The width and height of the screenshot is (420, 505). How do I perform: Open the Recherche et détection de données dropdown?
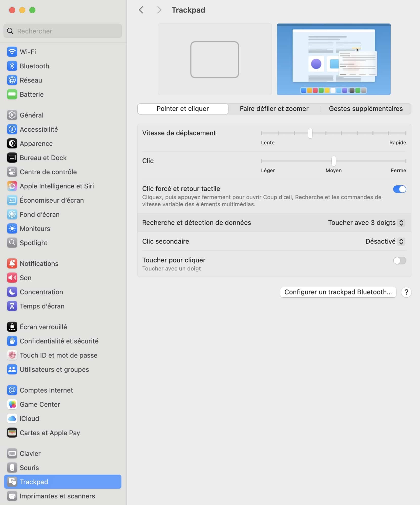click(x=366, y=223)
